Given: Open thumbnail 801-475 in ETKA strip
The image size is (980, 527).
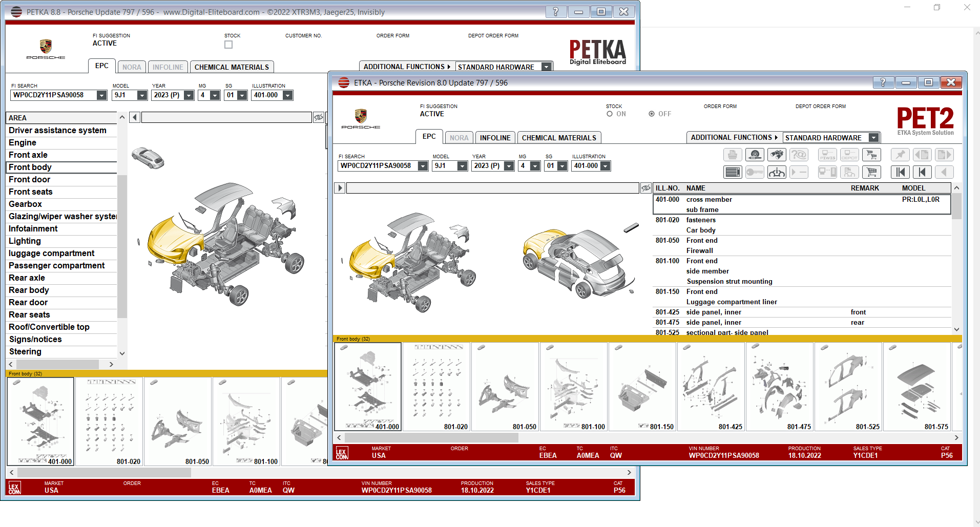Looking at the screenshot, I should [x=780, y=387].
